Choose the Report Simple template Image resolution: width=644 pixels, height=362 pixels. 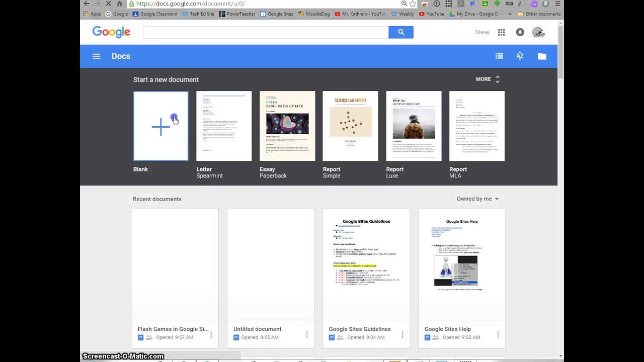pos(350,126)
